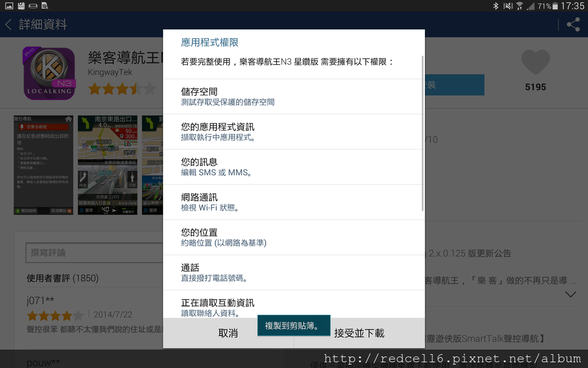
Task: Tap j071** four-star review rating
Action: tap(55, 315)
